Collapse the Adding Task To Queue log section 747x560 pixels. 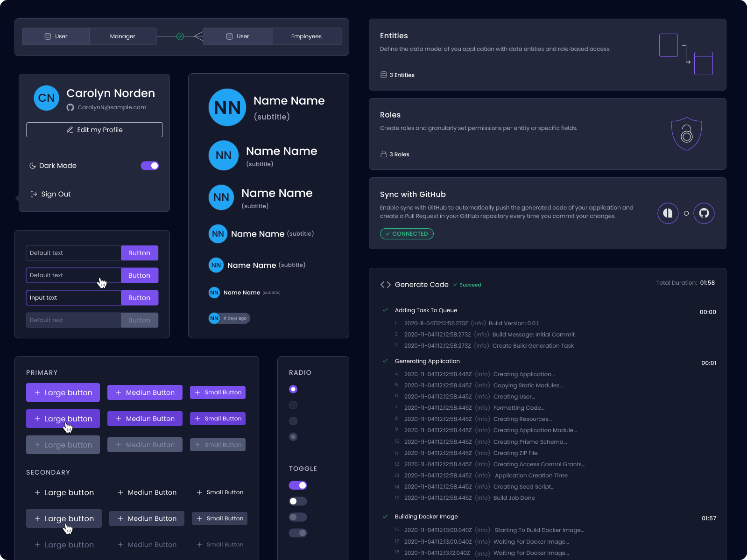point(385,310)
